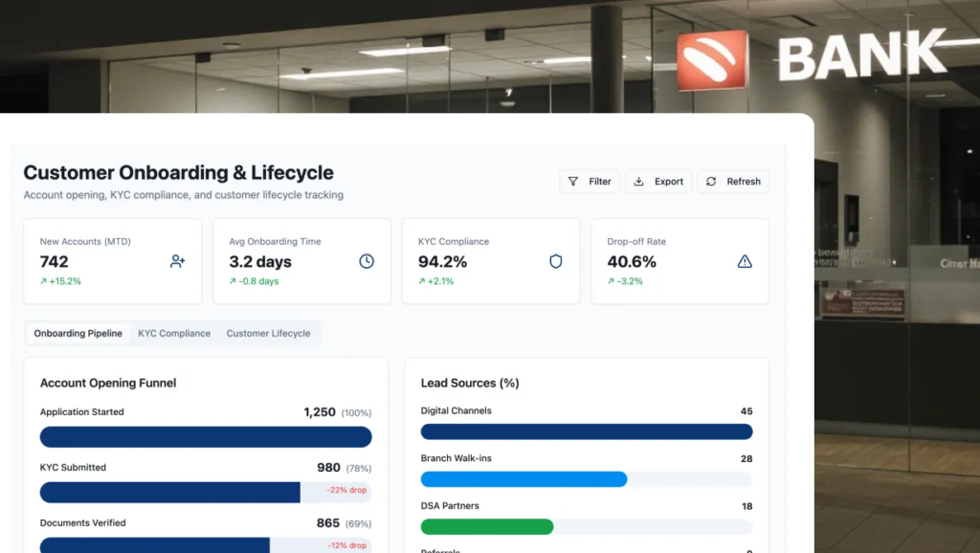Click the circular arrows Refresh icon

pyautogui.click(x=711, y=182)
